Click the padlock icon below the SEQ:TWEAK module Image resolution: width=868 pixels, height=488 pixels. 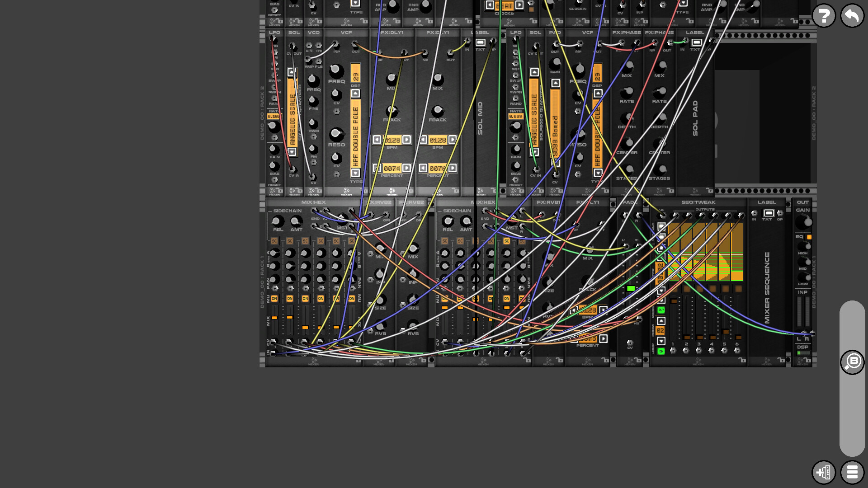point(742,360)
